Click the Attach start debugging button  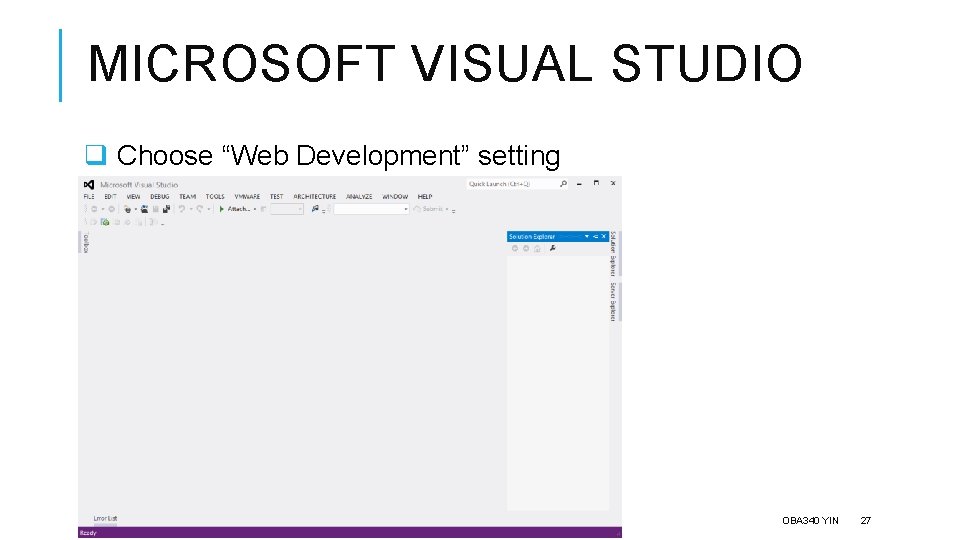pos(234,209)
